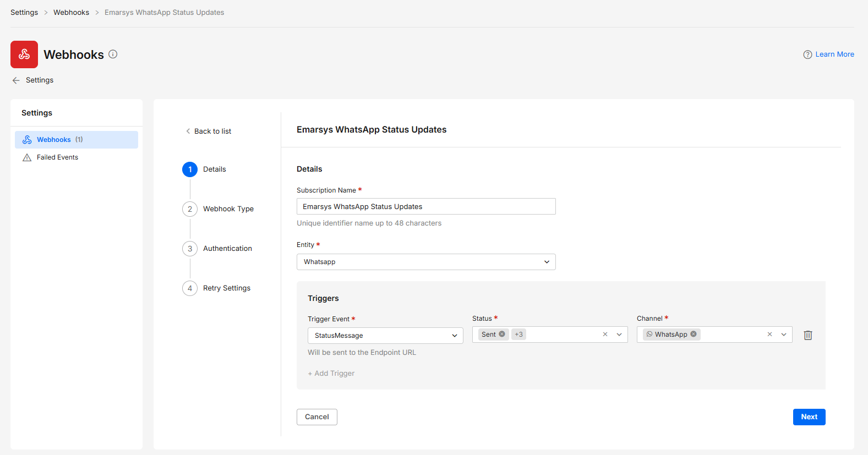Image resolution: width=868 pixels, height=455 pixels.
Task: Click the Cancel button
Action: click(317, 417)
